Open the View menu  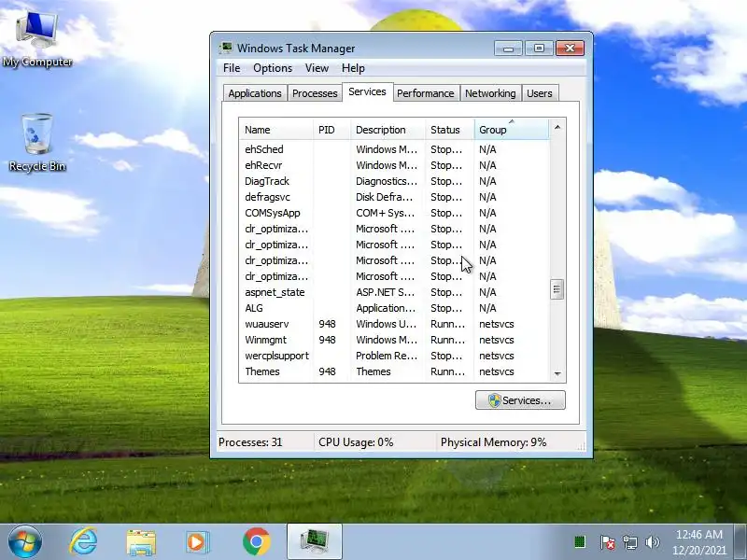[x=317, y=68]
